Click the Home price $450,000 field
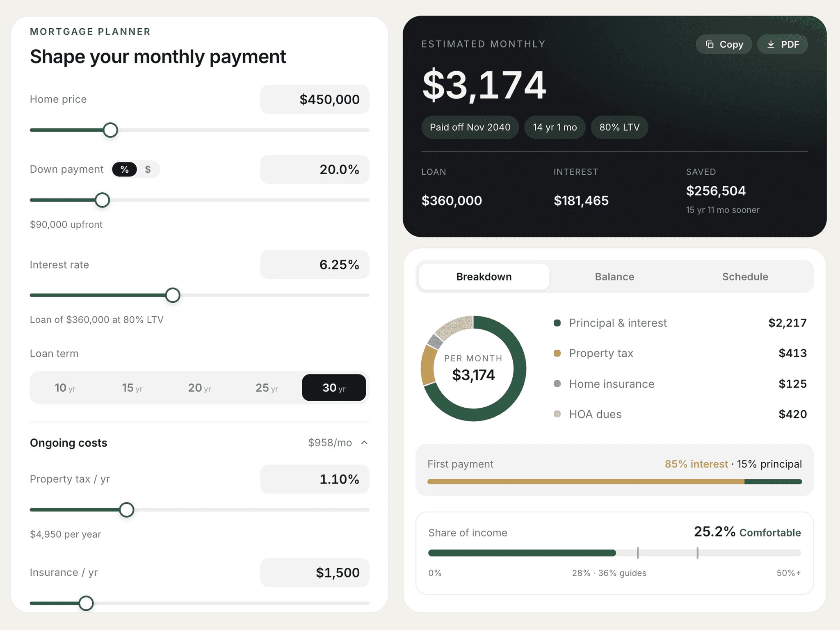Image resolution: width=840 pixels, height=630 pixels. click(x=315, y=99)
